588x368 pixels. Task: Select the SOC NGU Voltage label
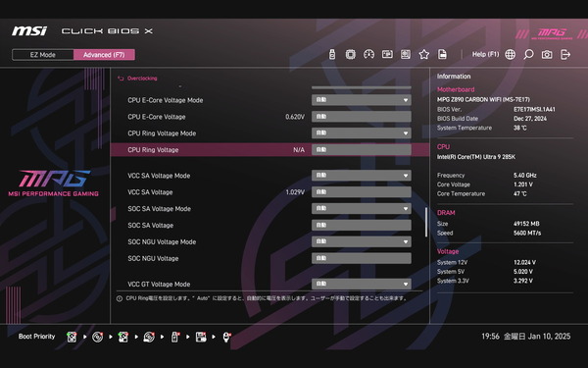(153, 258)
